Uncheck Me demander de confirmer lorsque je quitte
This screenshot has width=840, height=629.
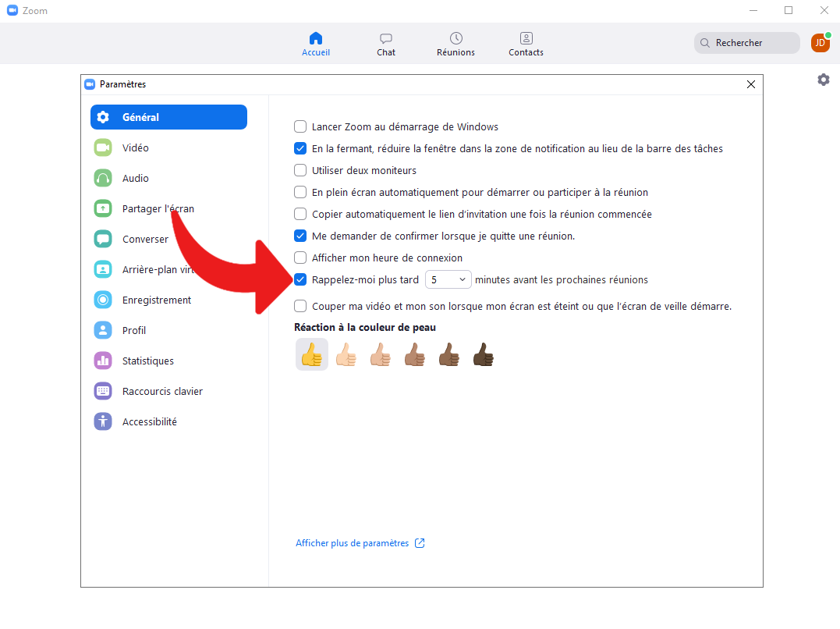point(300,236)
